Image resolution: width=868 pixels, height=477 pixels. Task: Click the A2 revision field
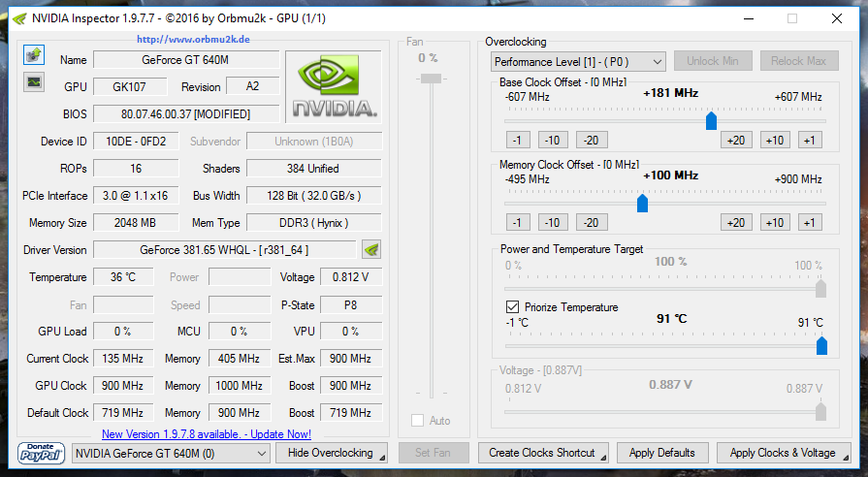[x=253, y=86]
